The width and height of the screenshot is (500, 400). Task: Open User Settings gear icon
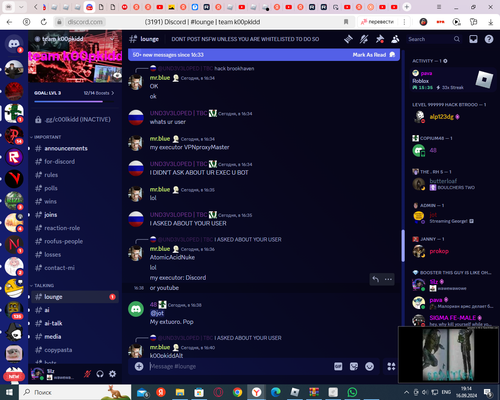pos(113,374)
